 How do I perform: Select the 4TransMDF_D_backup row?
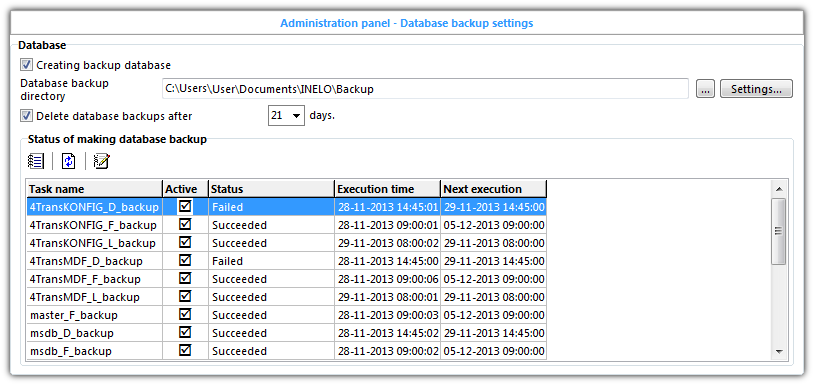287,260
